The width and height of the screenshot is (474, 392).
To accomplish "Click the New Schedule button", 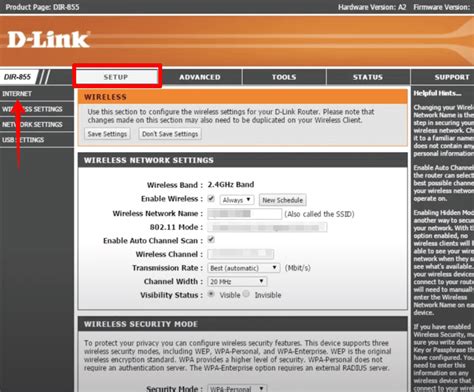I will pyautogui.click(x=283, y=200).
